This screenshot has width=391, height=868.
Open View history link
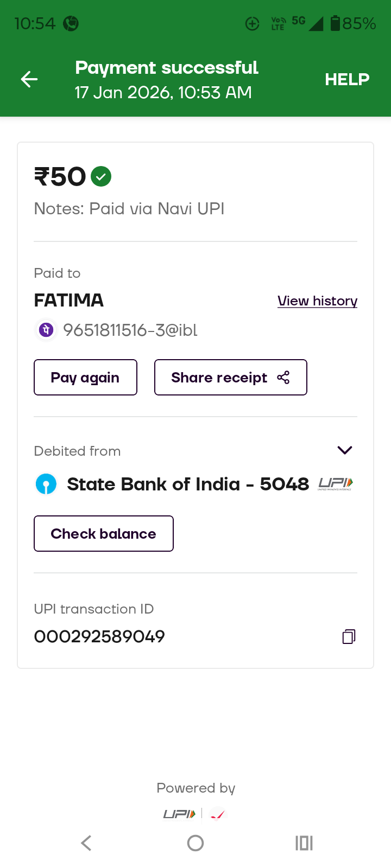(317, 301)
